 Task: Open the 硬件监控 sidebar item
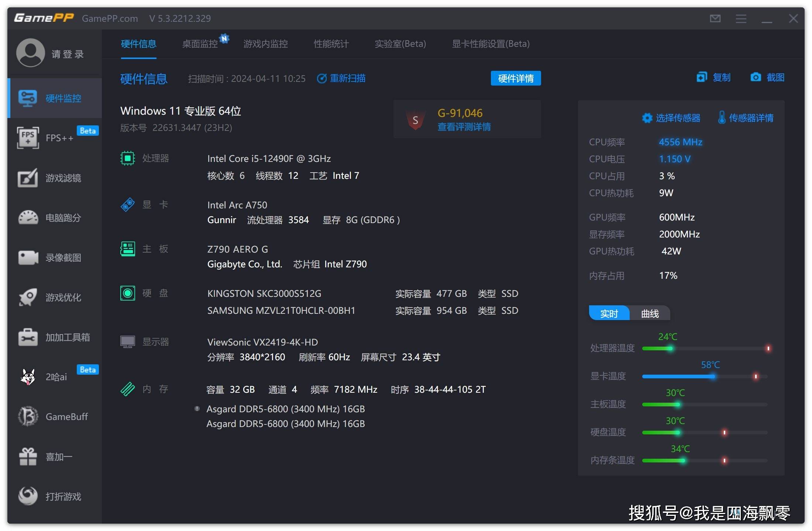[x=55, y=98]
